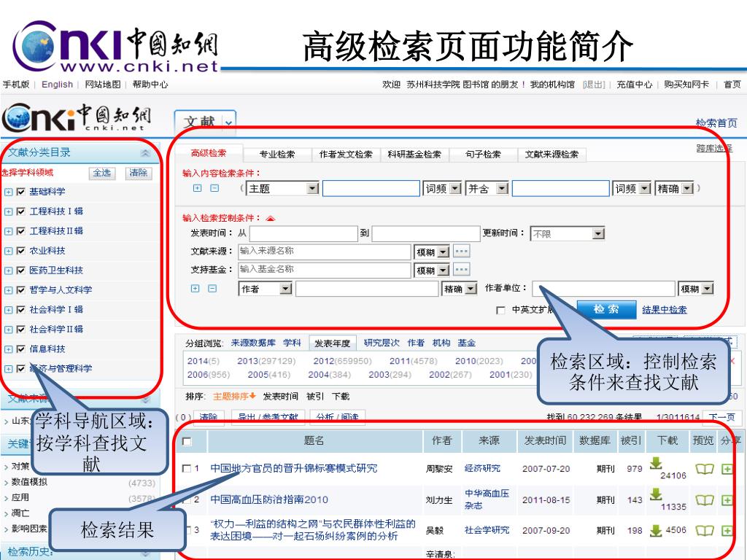Add a content condition row with the plus icon
Image resolution: width=747 pixels, height=560 pixels.
pyautogui.click(x=197, y=188)
